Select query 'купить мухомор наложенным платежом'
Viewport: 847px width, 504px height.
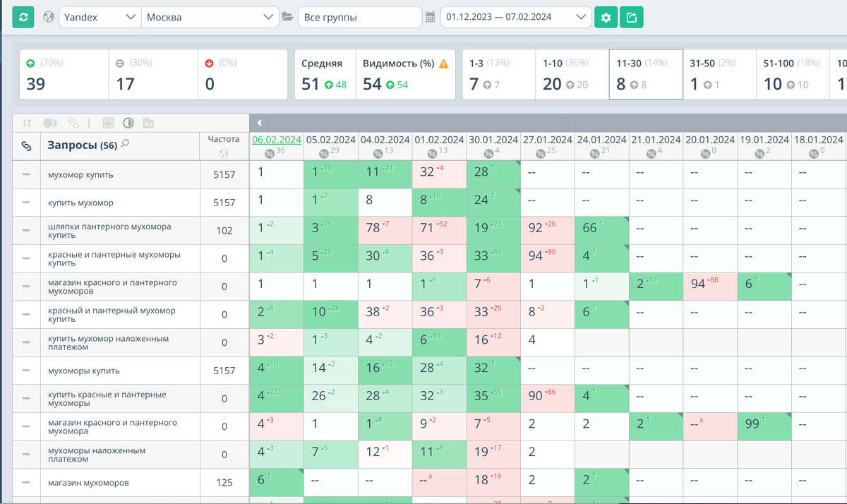(108, 342)
